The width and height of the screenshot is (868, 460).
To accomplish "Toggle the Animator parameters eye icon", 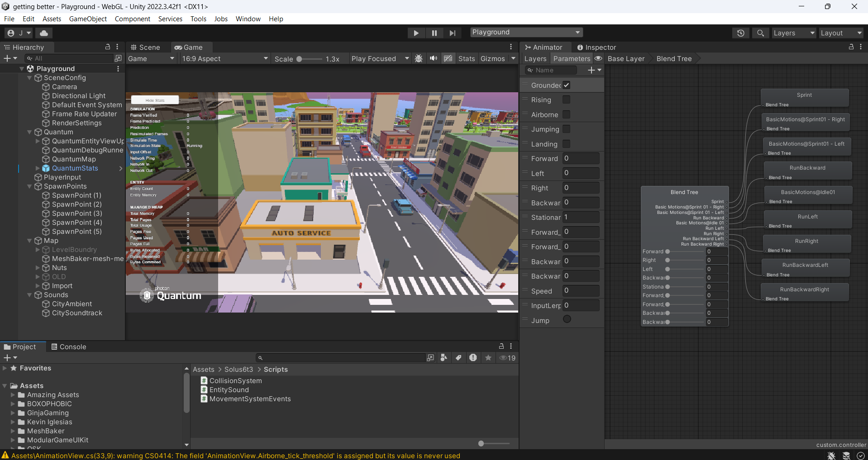I will coord(598,59).
